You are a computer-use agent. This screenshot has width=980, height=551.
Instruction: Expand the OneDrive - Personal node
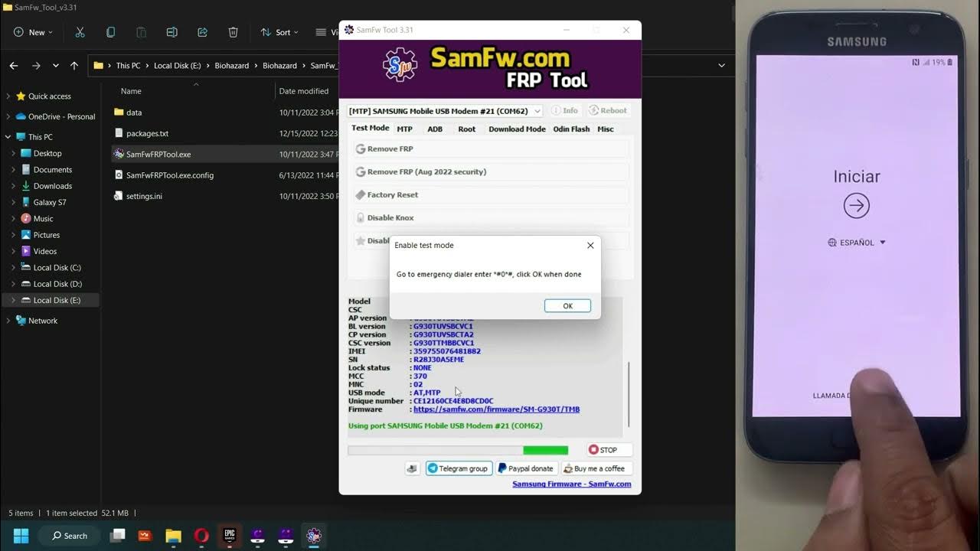coord(8,116)
